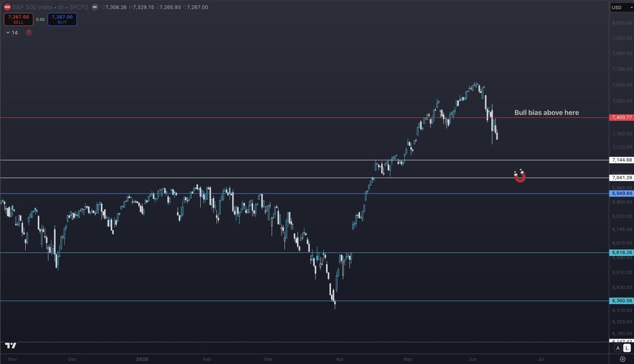Expand the collapsed 14 indicators legend
This screenshot has height=364, width=634.
coord(11,33)
